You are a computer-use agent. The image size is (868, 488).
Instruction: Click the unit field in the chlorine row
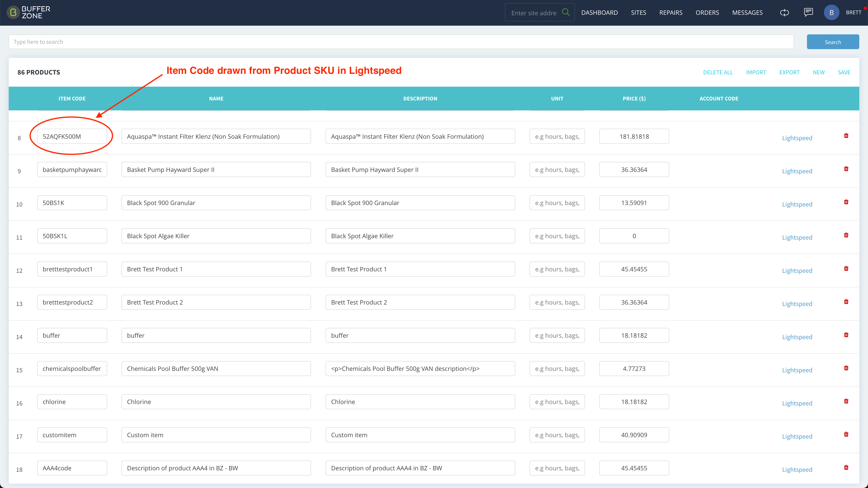(x=557, y=402)
